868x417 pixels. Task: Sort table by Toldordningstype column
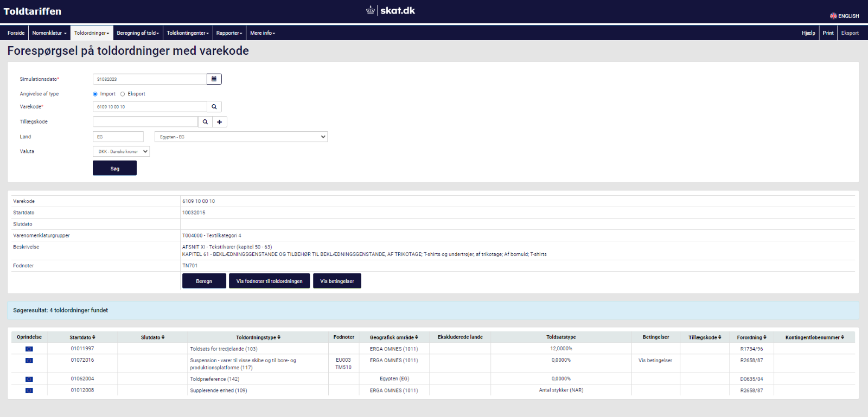tap(258, 337)
